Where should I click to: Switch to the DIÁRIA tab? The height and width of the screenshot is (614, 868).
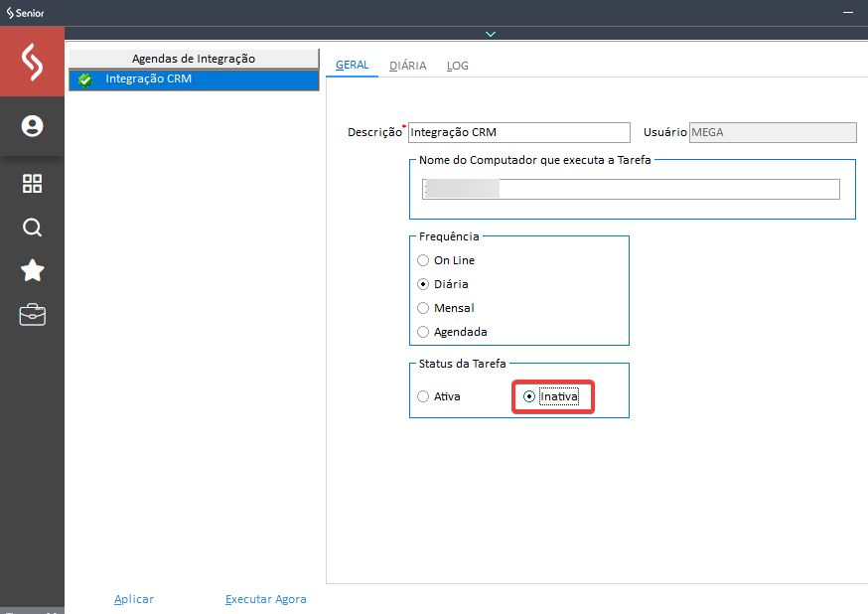(x=407, y=66)
